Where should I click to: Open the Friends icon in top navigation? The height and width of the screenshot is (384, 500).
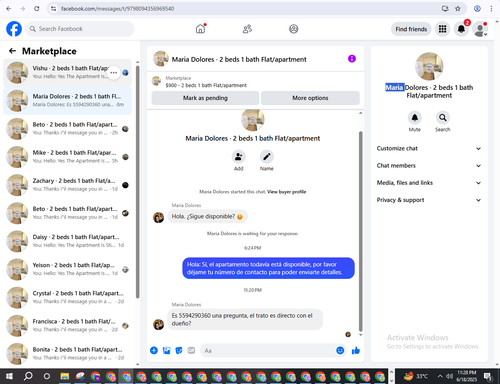click(247, 29)
